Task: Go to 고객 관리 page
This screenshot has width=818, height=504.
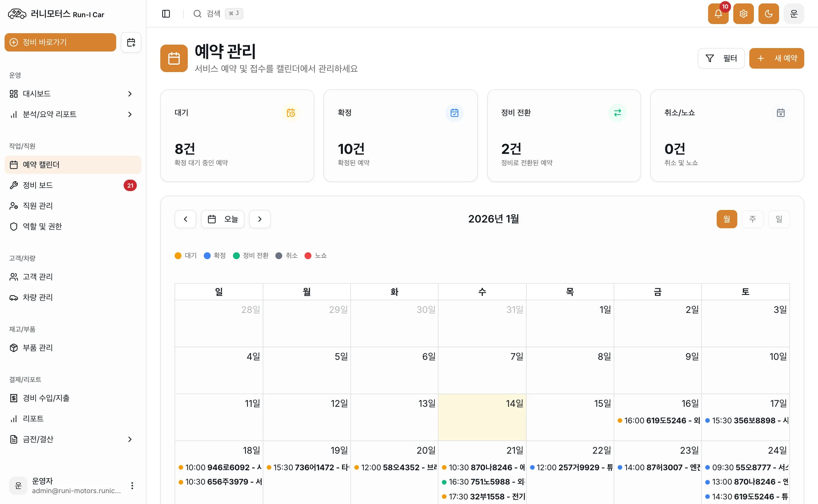Action: pos(38,277)
